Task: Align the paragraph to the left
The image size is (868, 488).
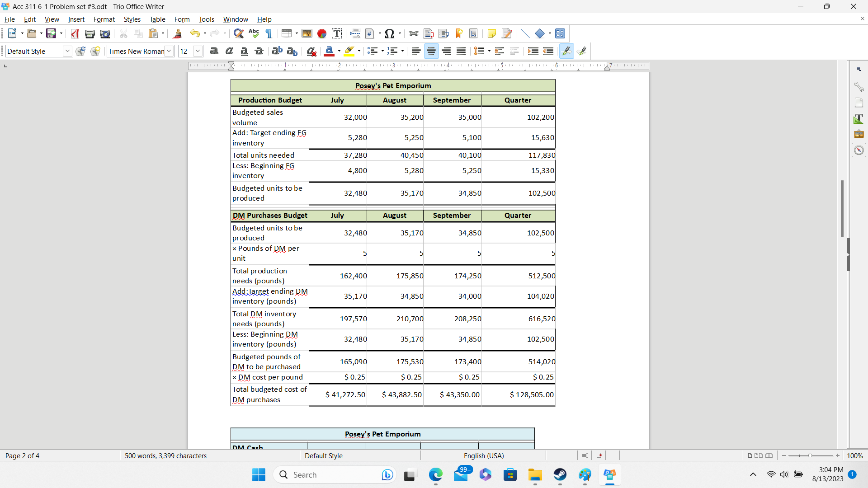Action: pos(416,51)
